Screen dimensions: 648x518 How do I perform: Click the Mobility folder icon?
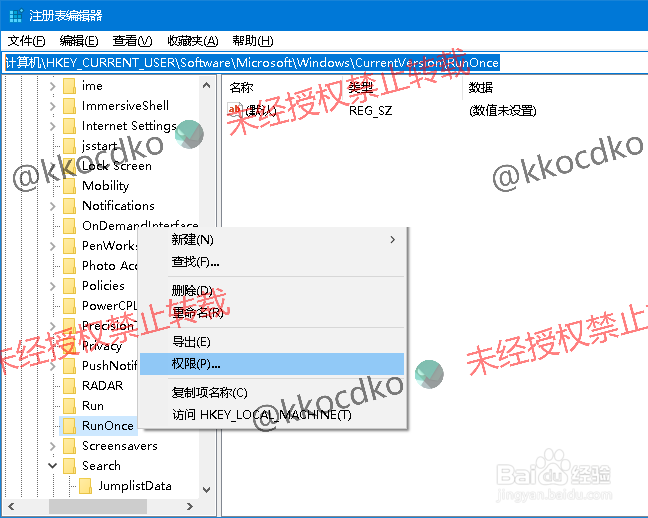69,186
